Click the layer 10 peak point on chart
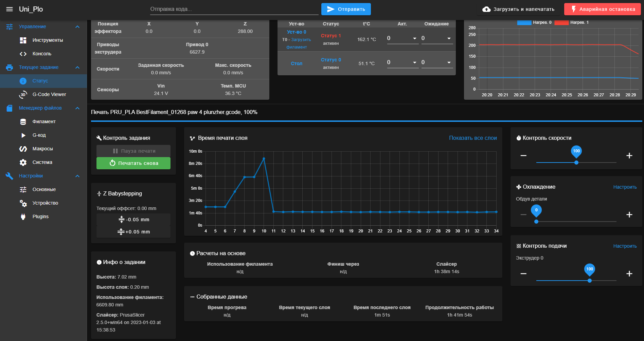The width and height of the screenshot is (644, 341). tap(264, 158)
